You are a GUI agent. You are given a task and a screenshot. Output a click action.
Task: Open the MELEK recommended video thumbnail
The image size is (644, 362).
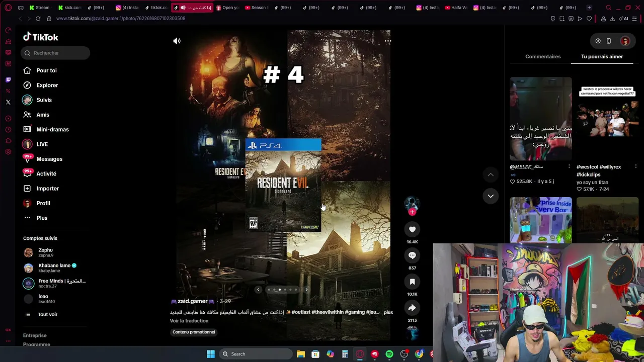(x=541, y=119)
